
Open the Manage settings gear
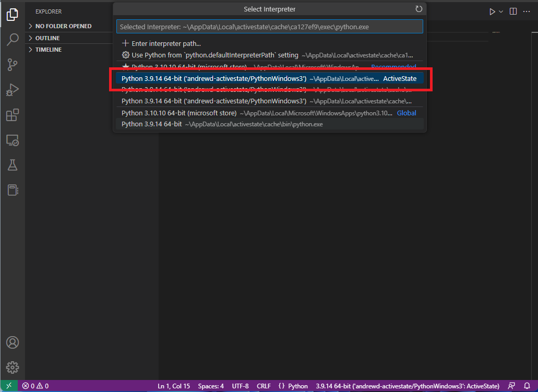point(13,367)
